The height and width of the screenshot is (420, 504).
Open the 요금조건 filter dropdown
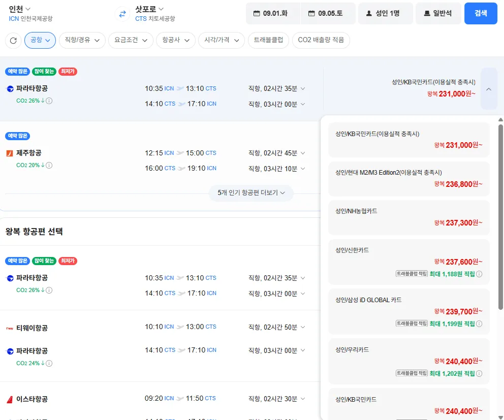[131, 40]
